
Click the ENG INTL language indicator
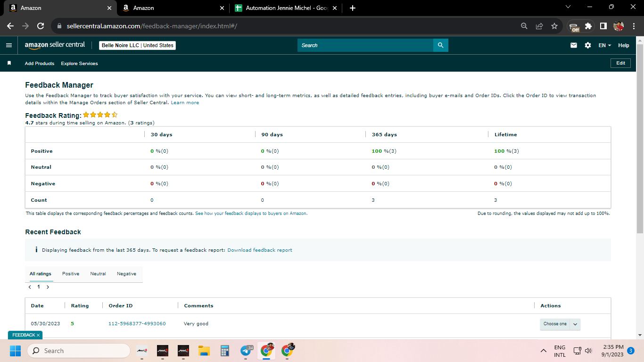click(x=560, y=351)
